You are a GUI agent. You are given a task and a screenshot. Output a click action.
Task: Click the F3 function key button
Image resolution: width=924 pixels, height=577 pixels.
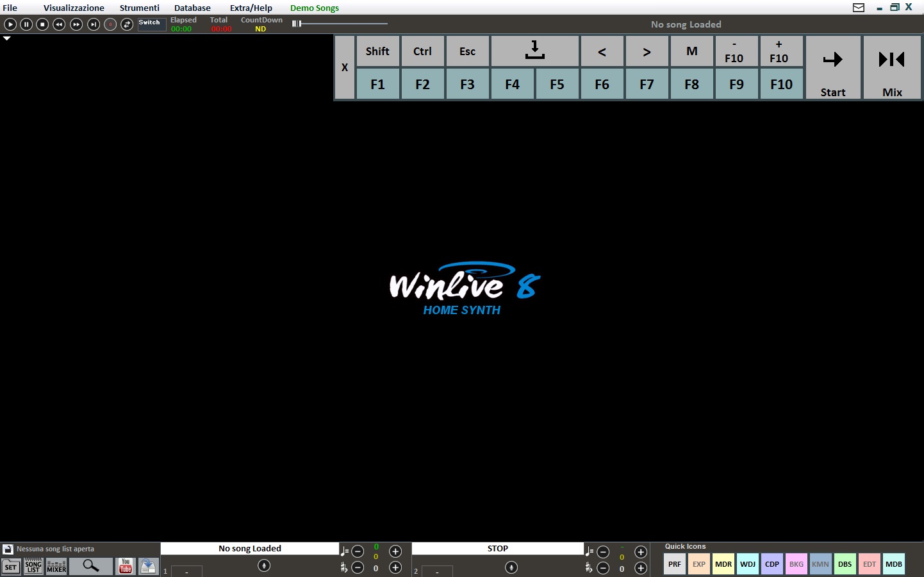pos(467,84)
